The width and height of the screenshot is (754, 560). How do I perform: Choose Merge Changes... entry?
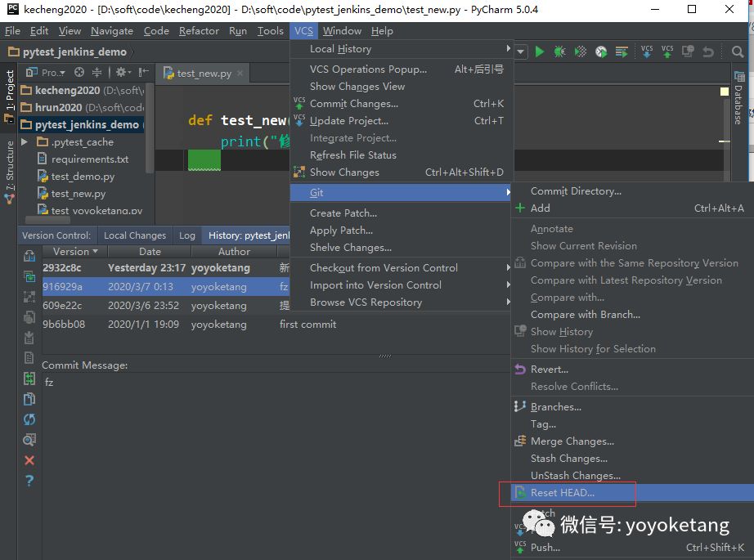(632, 441)
